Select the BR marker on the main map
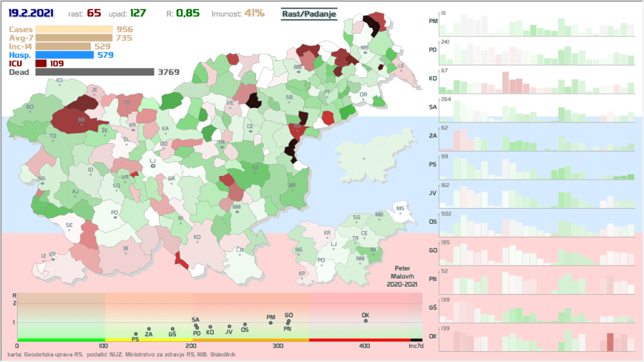 click(292, 186)
